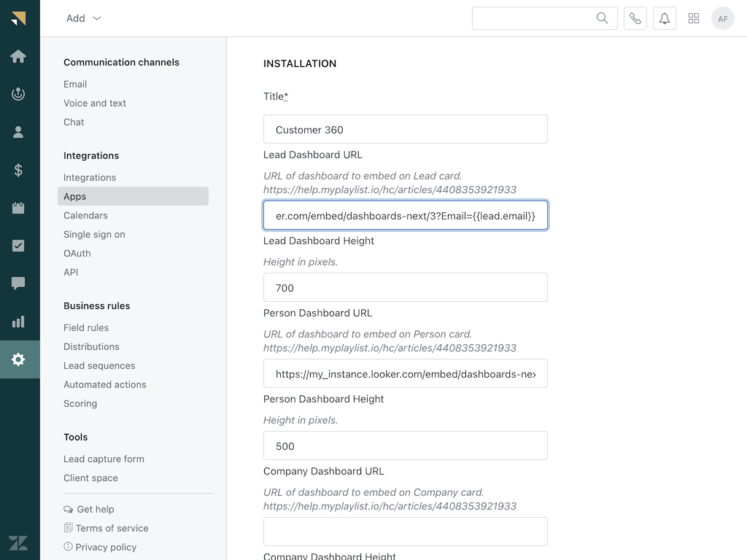Image resolution: width=747 pixels, height=560 pixels.
Task: Open the AF user avatar menu
Action: (722, 18)
